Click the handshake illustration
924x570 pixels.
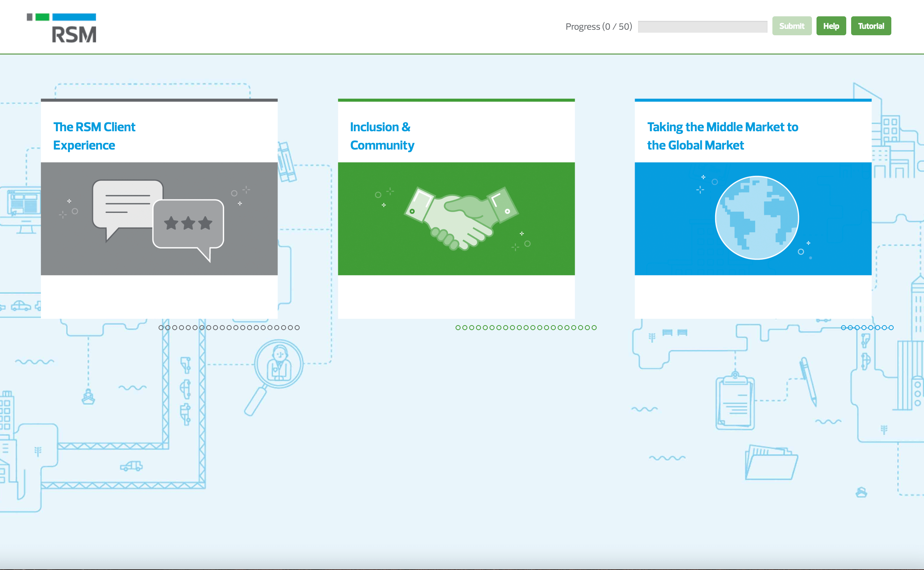coord(461,218)
